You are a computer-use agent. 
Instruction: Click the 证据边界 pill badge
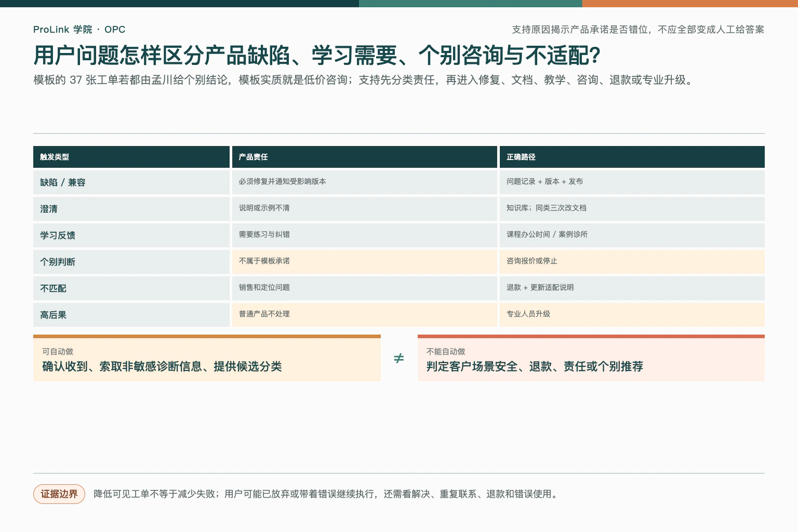pos(59,494)
